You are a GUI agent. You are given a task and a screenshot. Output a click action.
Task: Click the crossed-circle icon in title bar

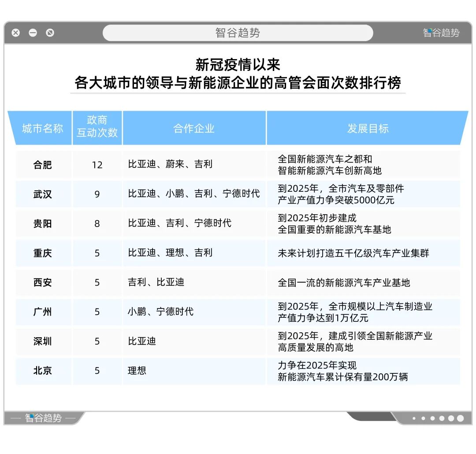(50, 33)
